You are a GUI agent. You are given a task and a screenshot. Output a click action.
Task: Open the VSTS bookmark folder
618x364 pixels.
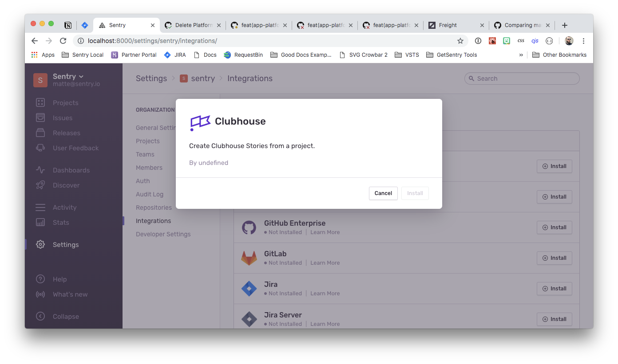click(x=407, y=55)
